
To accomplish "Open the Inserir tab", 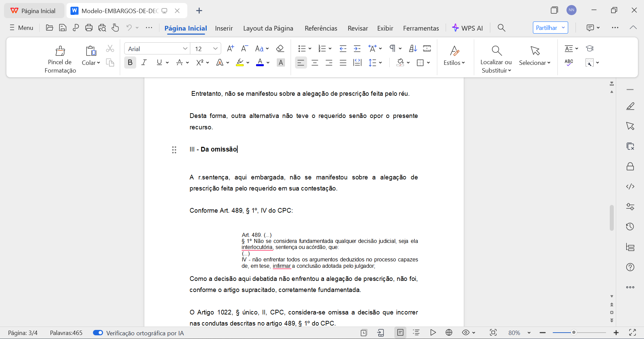I will click(224, 28).
